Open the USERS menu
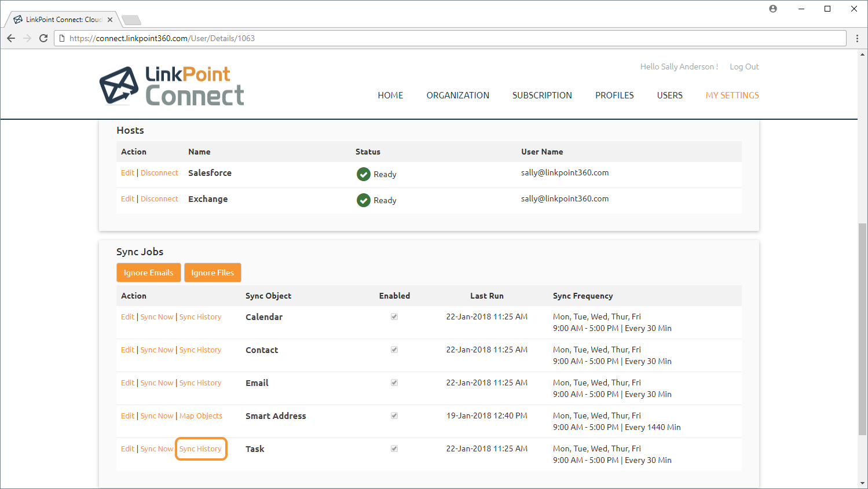 click(670, 95)
